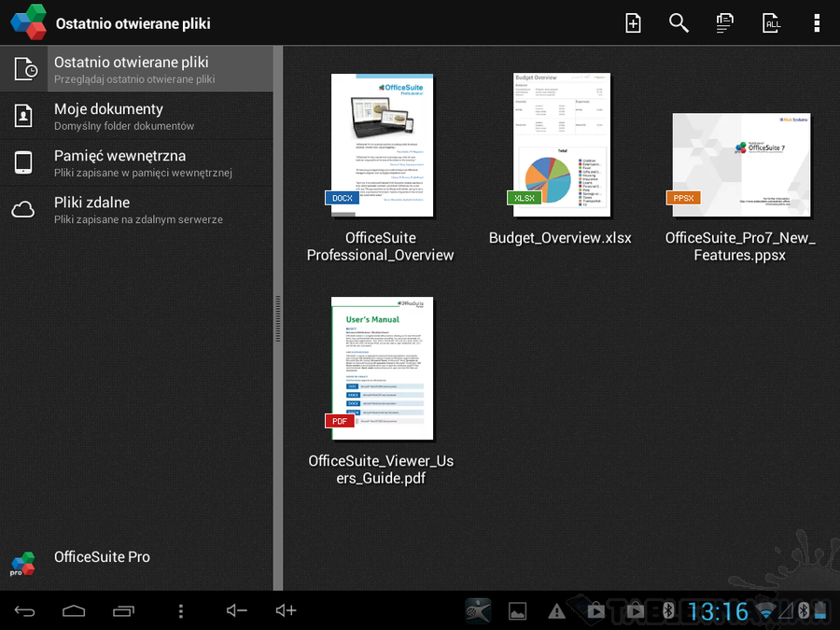The width and height of the screenshot is (840, 630).
Task: Create a new document with the plus-page icon
Action: click(633, 23)
